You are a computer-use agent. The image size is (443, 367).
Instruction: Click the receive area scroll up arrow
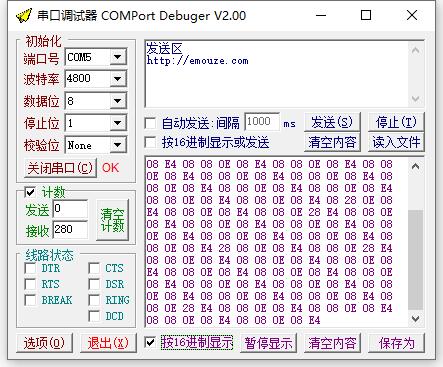click(415, 166)
